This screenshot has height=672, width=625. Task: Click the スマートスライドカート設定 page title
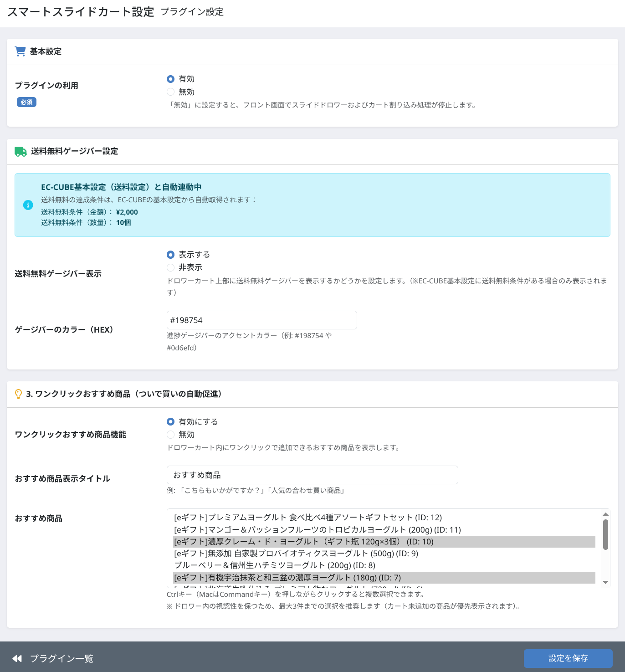tap(81, 12)
